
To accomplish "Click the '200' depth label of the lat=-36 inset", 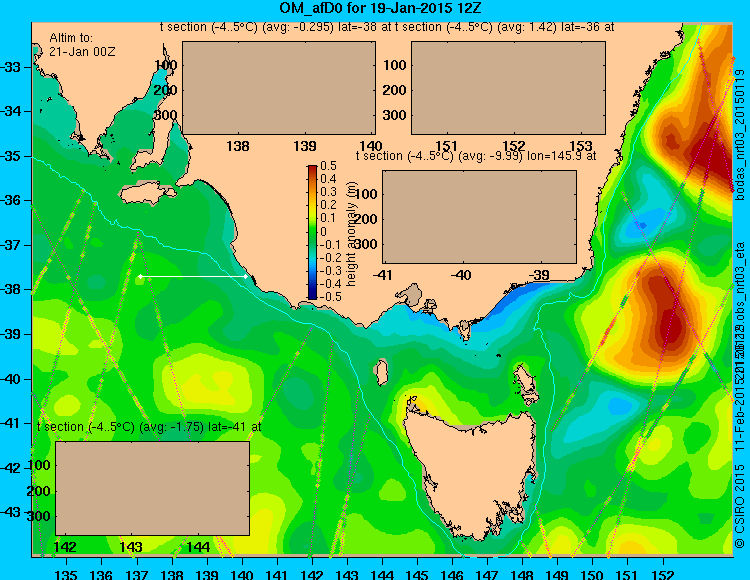I will point(394,90).
